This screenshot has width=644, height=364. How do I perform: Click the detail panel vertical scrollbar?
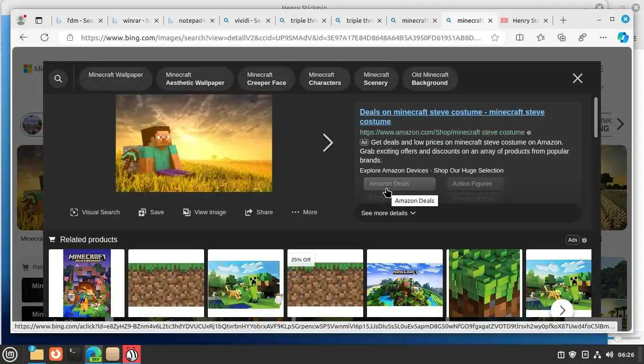point(596,117)
